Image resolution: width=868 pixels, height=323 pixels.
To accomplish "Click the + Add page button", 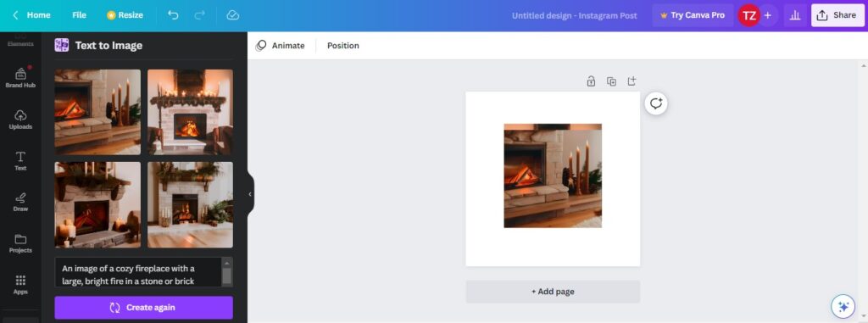I will pos(553,292).
